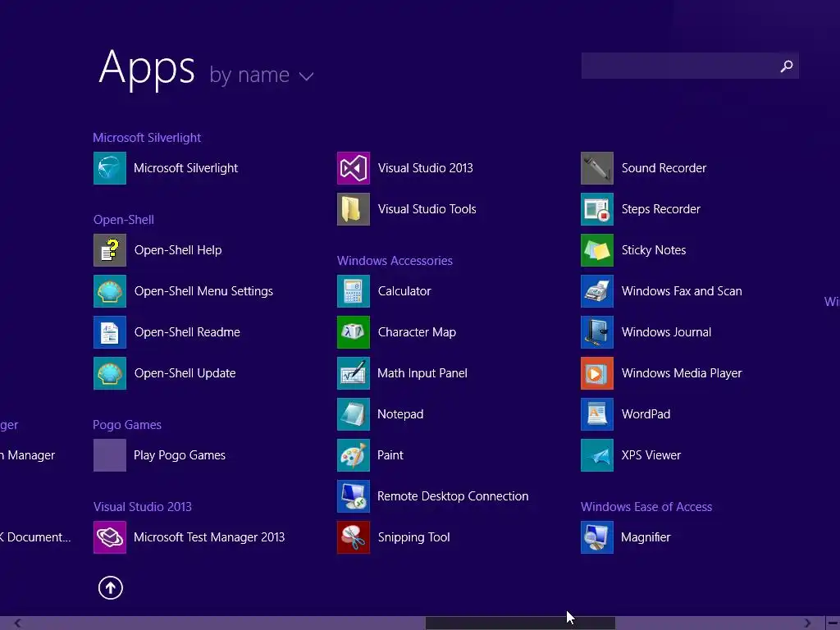
Task: Click the 'Sticky Notes' label
Action: pyautogui.click(x=654, y=250)
